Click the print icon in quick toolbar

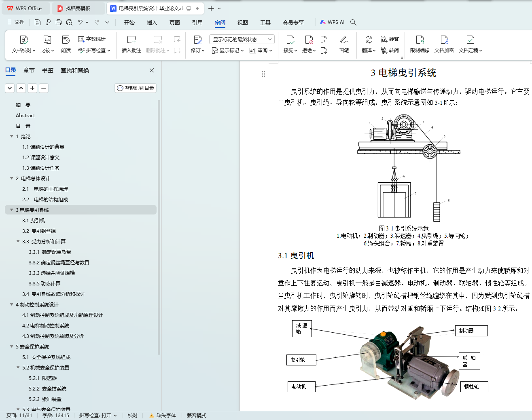[59, 22]
